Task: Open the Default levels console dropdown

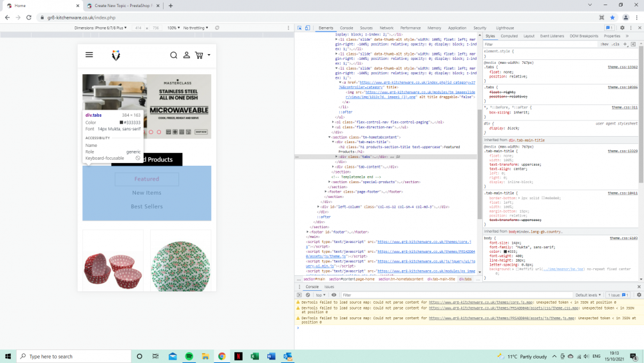Action: (589, 295)
